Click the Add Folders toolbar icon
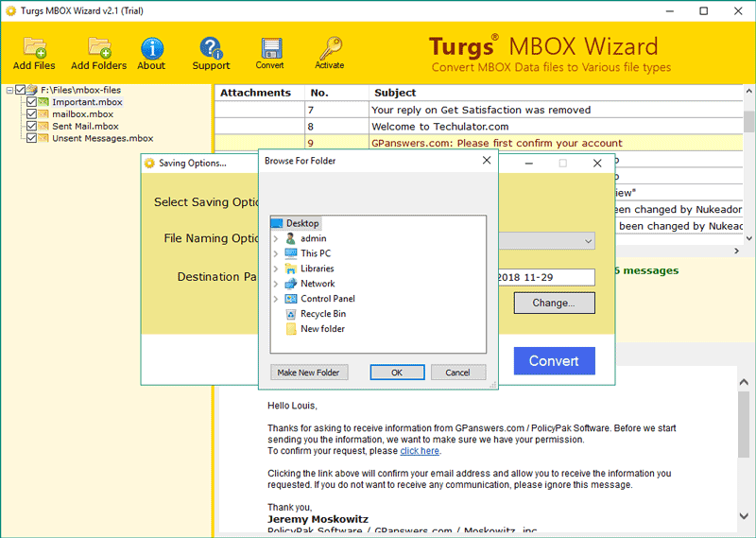Image resolution: width=756 pixels, height=538 pixels. pyautogui.click(x=99, y=47)
